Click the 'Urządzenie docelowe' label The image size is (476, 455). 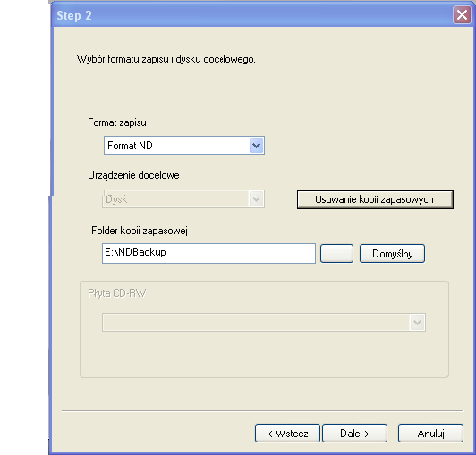[133, 175]
